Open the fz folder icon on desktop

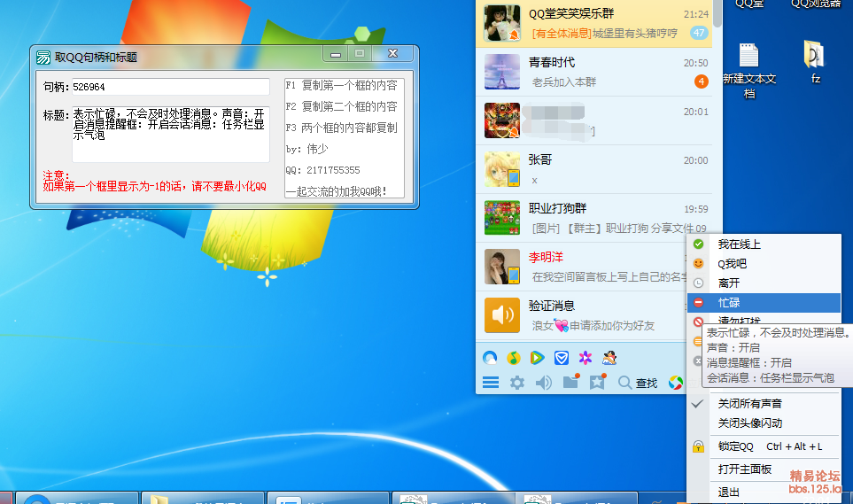pyautogui.click(x=815, y=61)
